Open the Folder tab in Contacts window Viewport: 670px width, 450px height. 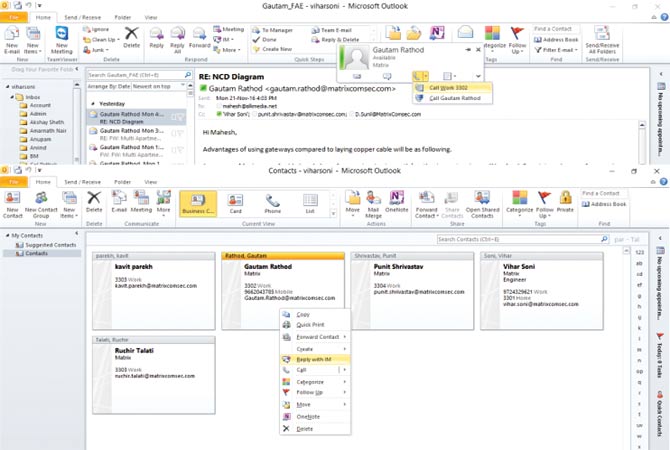coord(122,182)
